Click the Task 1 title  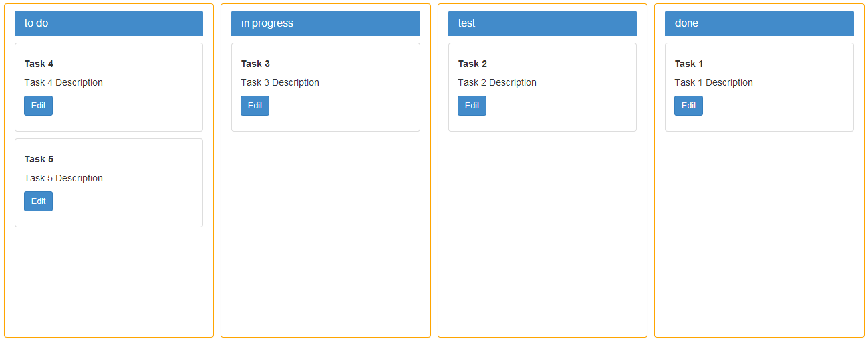click(689, 64)
